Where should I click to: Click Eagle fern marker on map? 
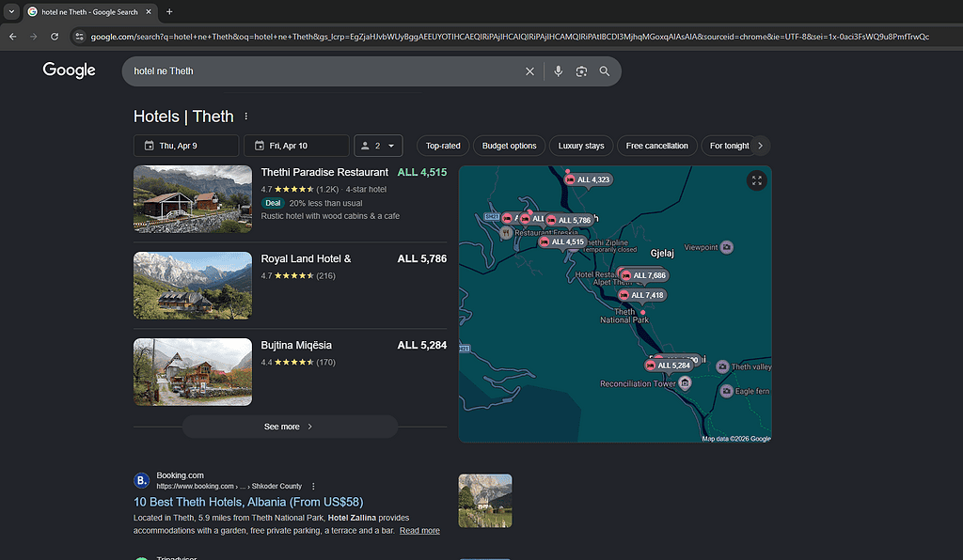pyautogui.click(x=727, y=391)
